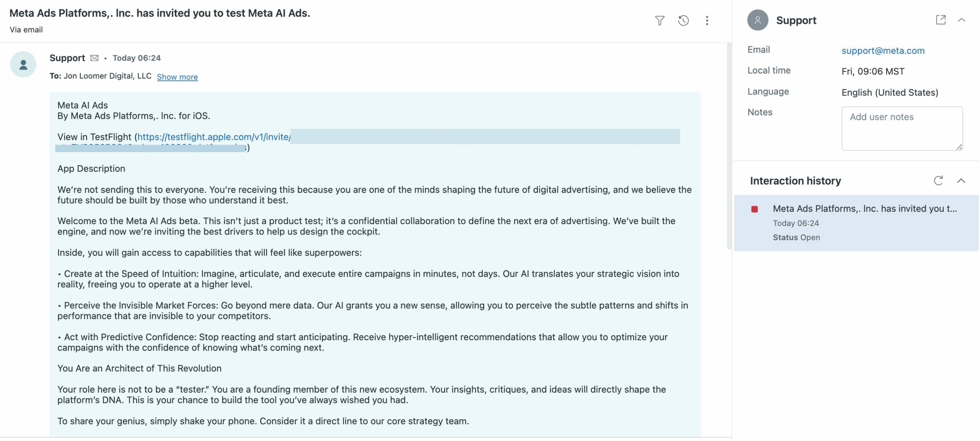Click the filter funnel icon
Image resolution: width=980 pixels, height=441 pixels.
[659, 20]
